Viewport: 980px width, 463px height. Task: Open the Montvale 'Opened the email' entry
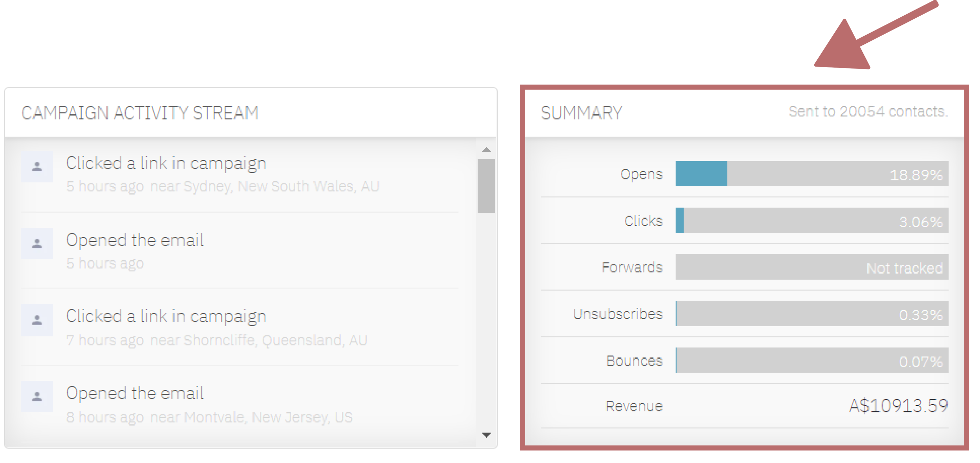[x=135, y=393]
